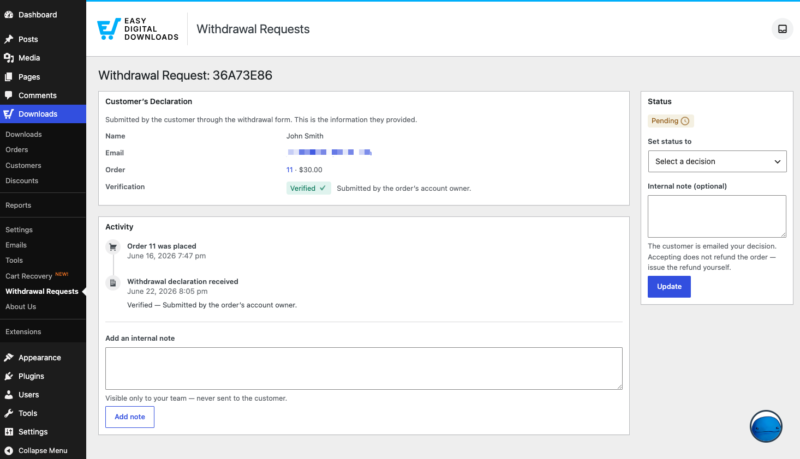Screen dimensions: 800x459
Task: Click the Update button
Action: pyautogui.click(x=669, y=287)
